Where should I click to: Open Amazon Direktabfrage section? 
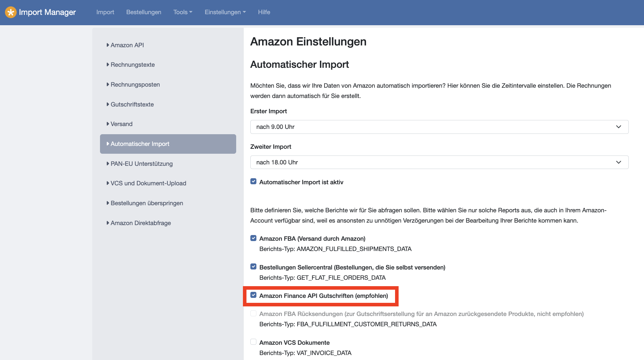point(168,223)
